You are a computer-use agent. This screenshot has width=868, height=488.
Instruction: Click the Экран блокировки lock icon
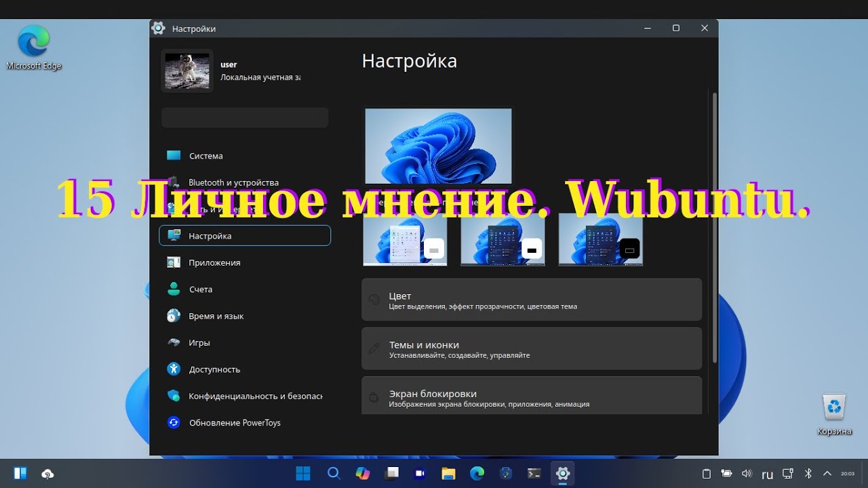click(374, 397)
